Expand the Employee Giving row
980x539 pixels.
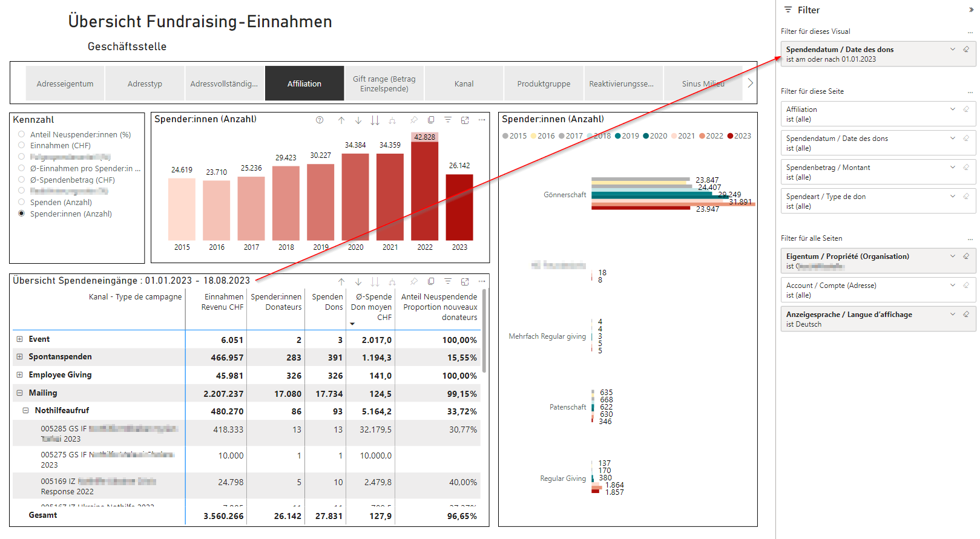[19, 375]
